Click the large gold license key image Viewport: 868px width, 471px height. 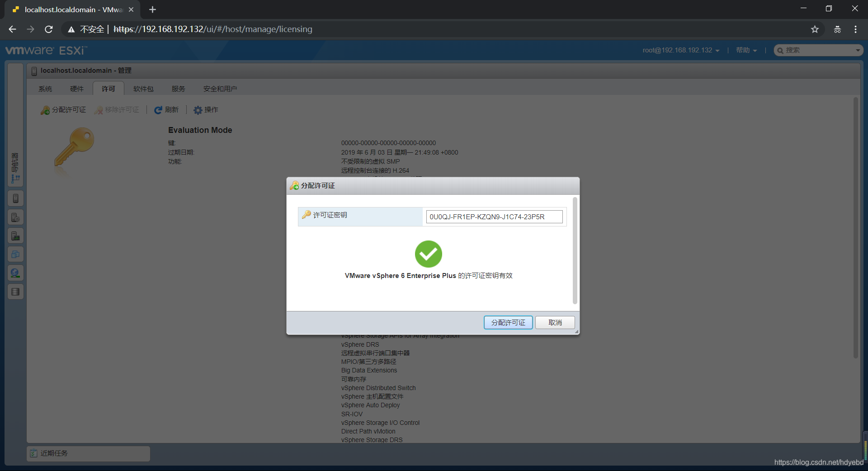[x=74, y=148]
